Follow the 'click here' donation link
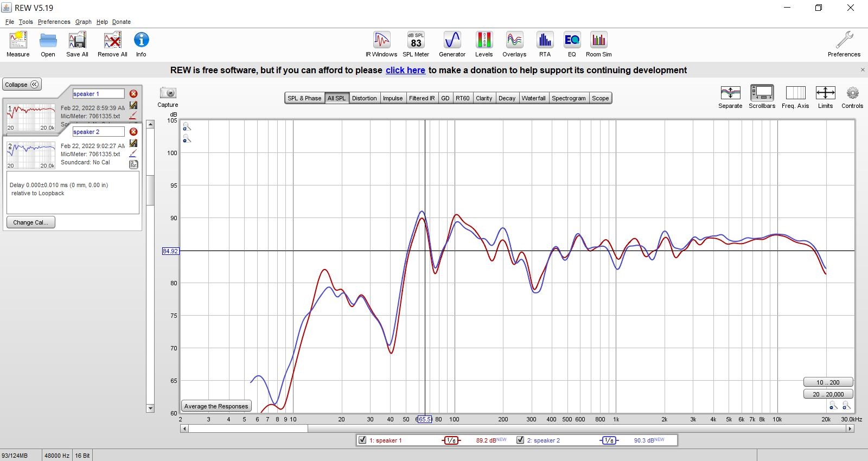 405,70
